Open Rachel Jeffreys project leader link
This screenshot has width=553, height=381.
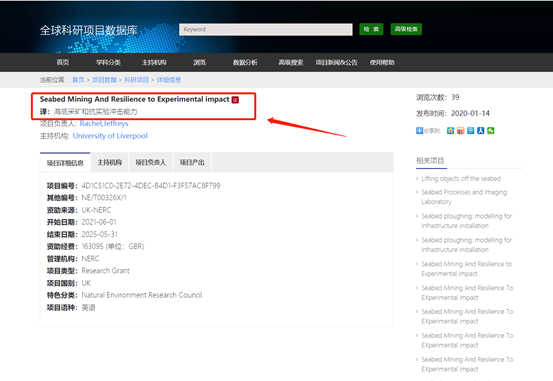point(104,123)
